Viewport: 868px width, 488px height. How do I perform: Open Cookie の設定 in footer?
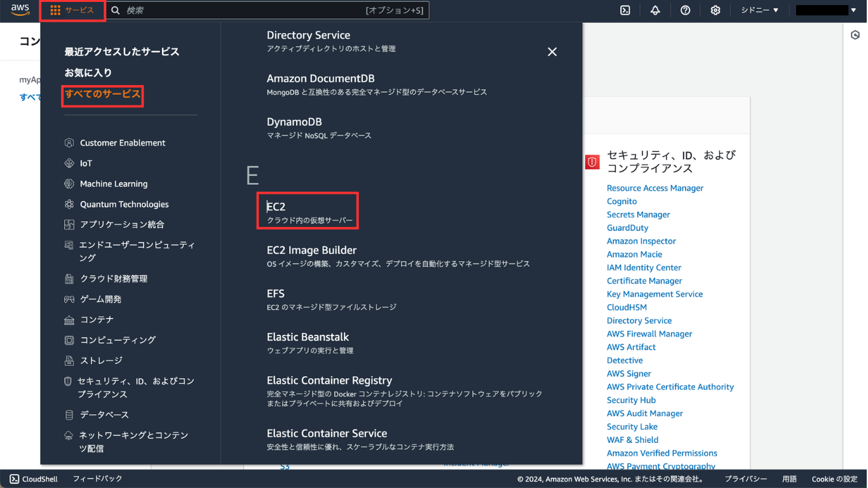pyautogui.click(x=834, y=479)
